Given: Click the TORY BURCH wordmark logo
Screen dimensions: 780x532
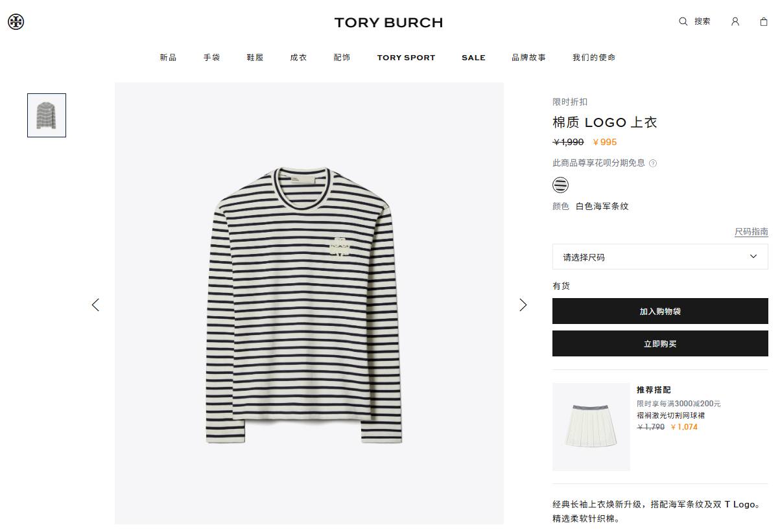Looking at the screenshot, I should pyautogui.click(x=388, y=23).
